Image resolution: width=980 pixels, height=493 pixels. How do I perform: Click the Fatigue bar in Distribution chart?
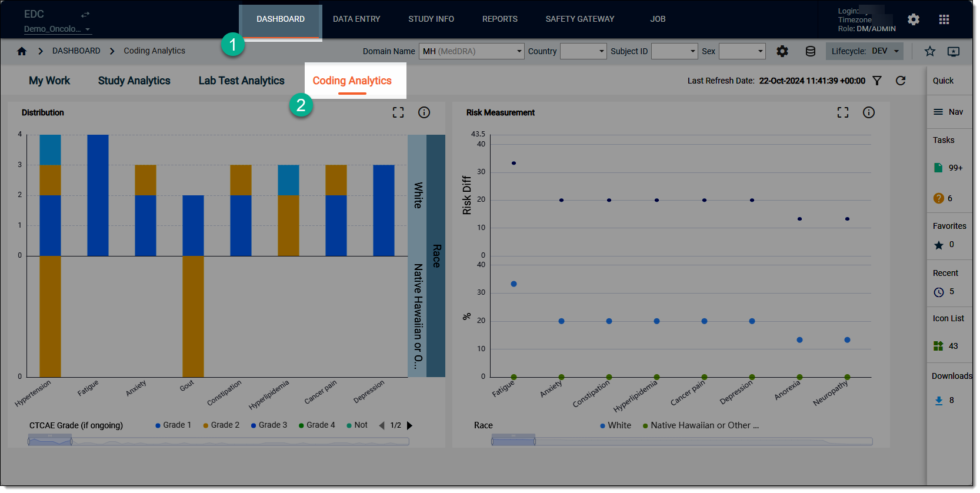98,195
